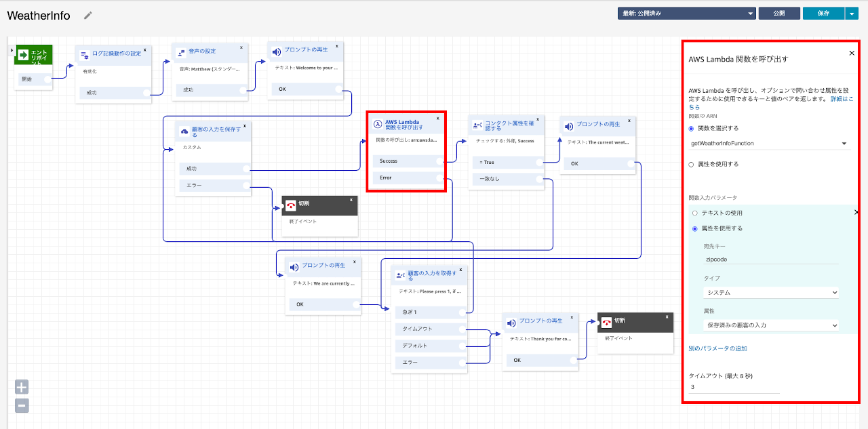The width and height of the screenshot is (868, 429).
Task: Remove the 音声の設定 block via its x
Action: (x=241, y=47)
